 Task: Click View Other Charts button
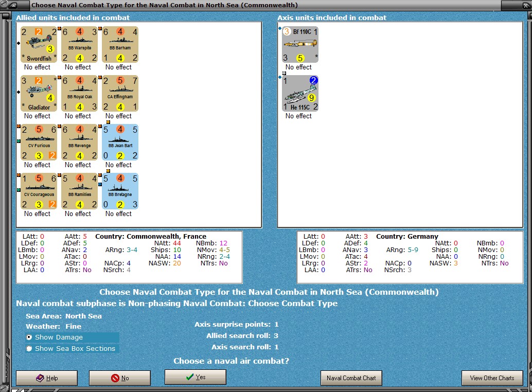492,378
